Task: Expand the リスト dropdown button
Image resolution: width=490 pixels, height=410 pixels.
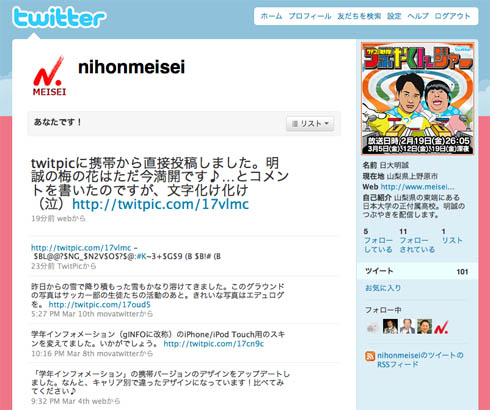Action: click(x=310, y=124)
